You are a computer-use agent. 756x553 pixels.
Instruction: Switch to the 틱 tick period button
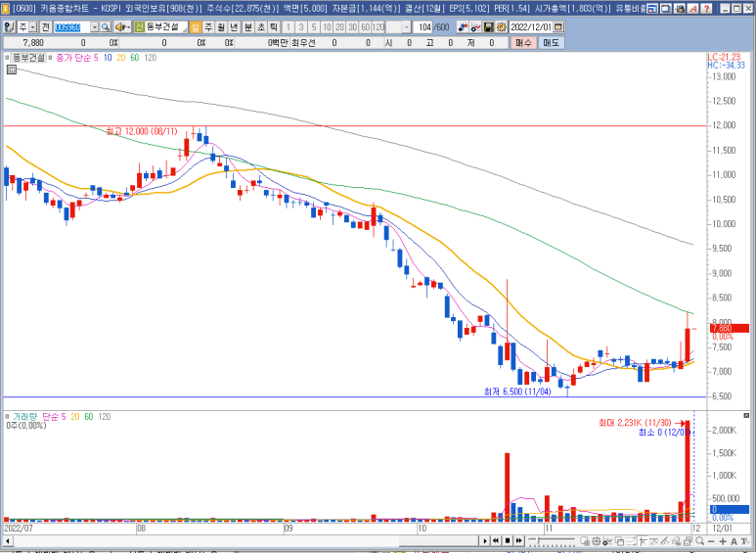coord(274,27)
